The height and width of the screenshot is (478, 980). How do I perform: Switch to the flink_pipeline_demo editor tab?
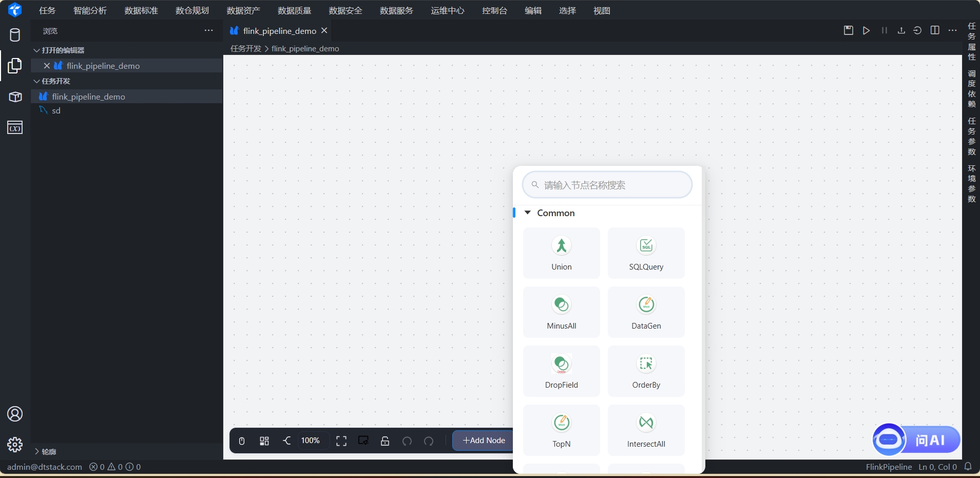279,31
